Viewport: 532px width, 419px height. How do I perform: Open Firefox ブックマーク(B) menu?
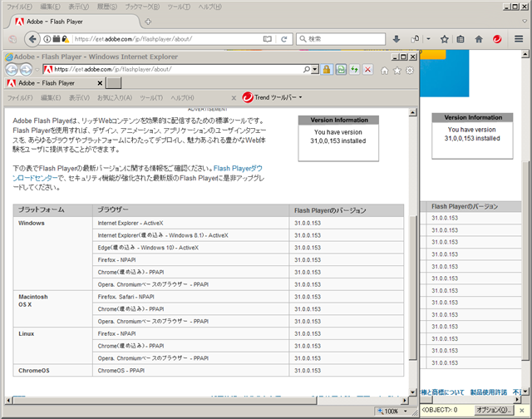[x=142, y=7]
